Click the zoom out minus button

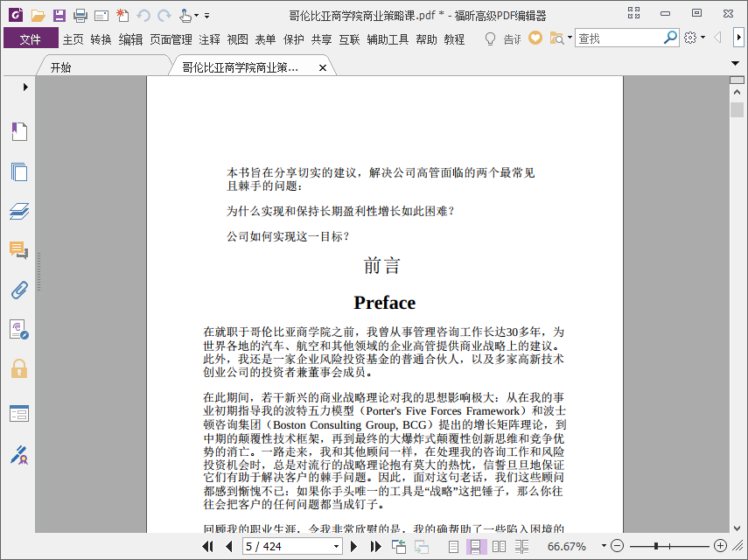[x=618, y=546]
